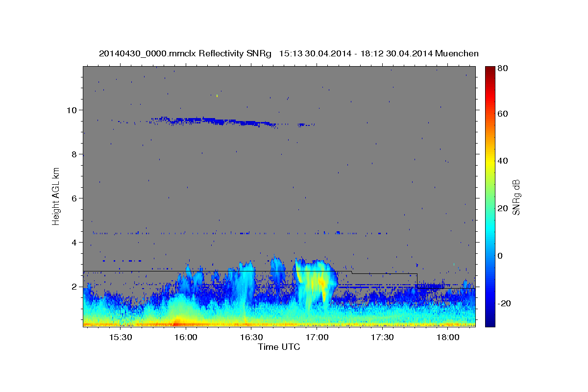Click the plot title starting with 20140430_0000.mmclx
588x392 pixels.
[289, 53]
